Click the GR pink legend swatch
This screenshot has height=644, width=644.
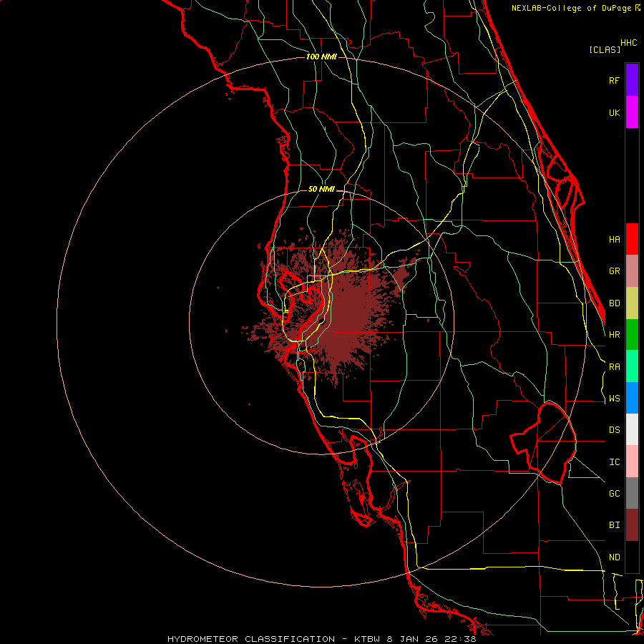[632, 271]
